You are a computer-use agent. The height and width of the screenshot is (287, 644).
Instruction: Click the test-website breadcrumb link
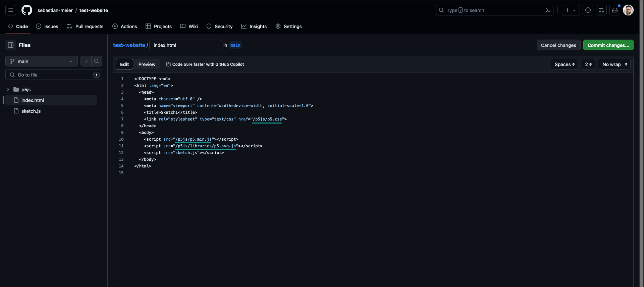(129, 45)
